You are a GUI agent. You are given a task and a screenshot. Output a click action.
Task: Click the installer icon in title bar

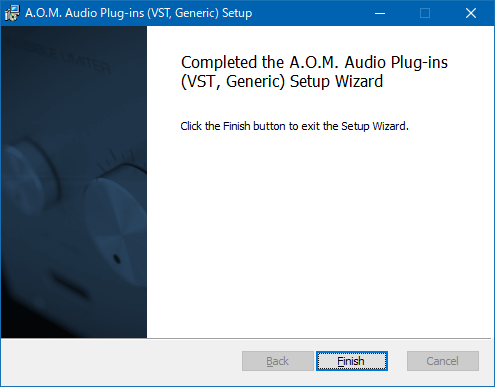[x=12, y=13]
